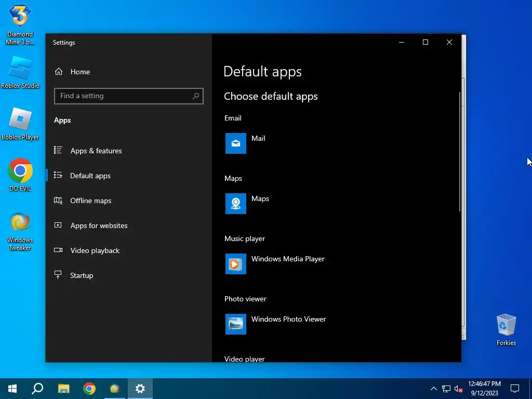Open the Offline maps page
Viewport: 532px width, 399px height.
[129, 201]
